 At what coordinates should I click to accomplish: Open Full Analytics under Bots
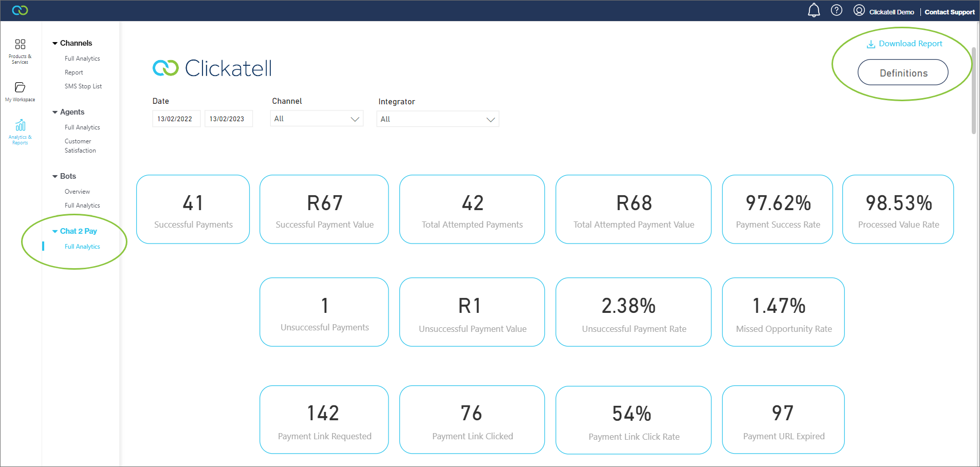(82, 206)
